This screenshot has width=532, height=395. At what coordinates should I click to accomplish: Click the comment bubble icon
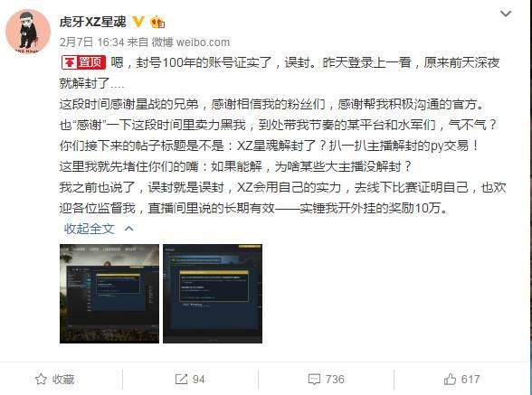314,380
